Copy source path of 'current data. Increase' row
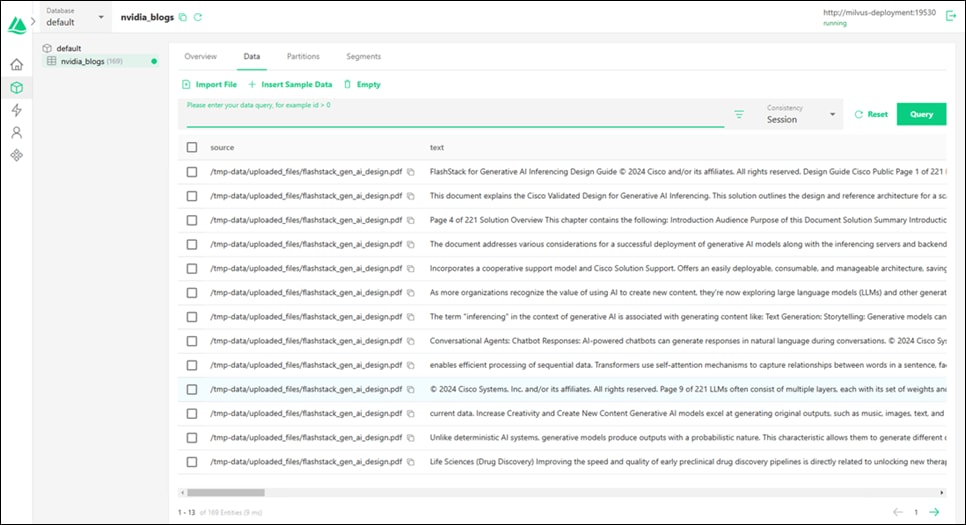This screenshot has height=525, width=966. [x=411, y=413]
